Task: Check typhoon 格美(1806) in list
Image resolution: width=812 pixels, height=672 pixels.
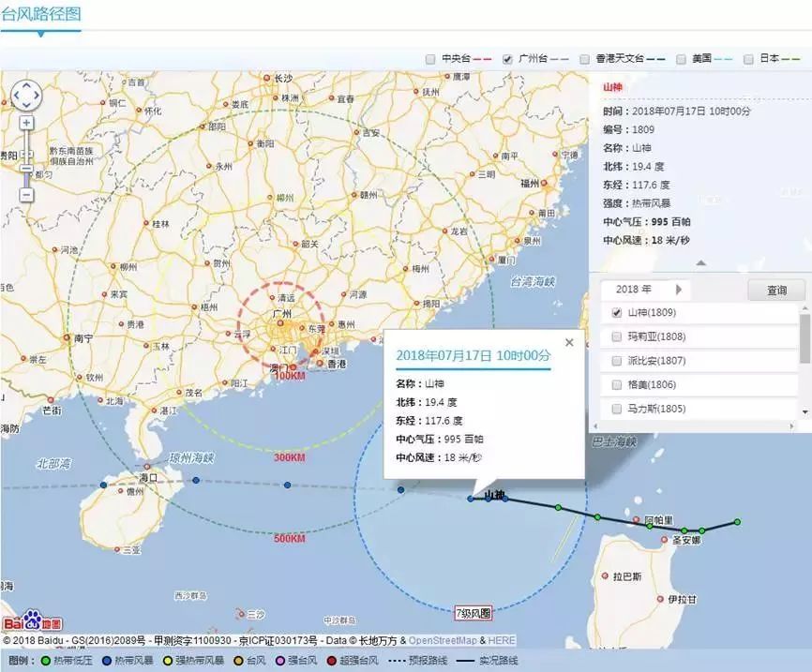Action: (x=616, y=384)
